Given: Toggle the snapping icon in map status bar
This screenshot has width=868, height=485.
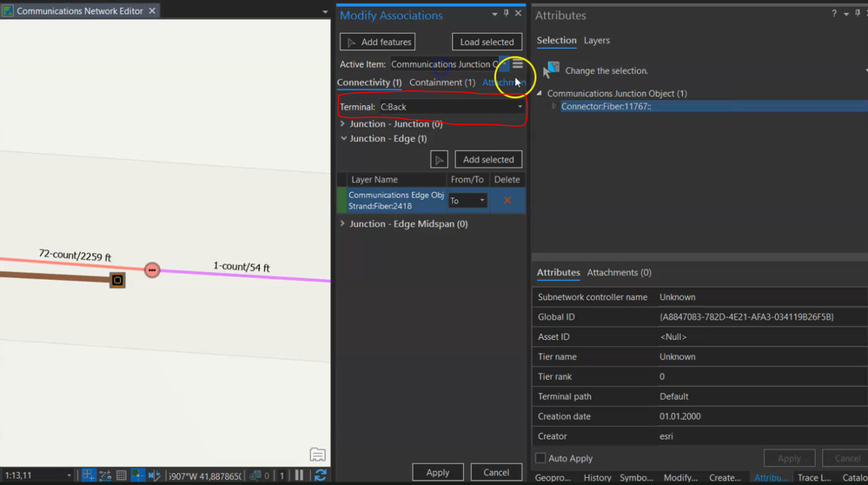Looking at the screenshot, I should point(88,475).
